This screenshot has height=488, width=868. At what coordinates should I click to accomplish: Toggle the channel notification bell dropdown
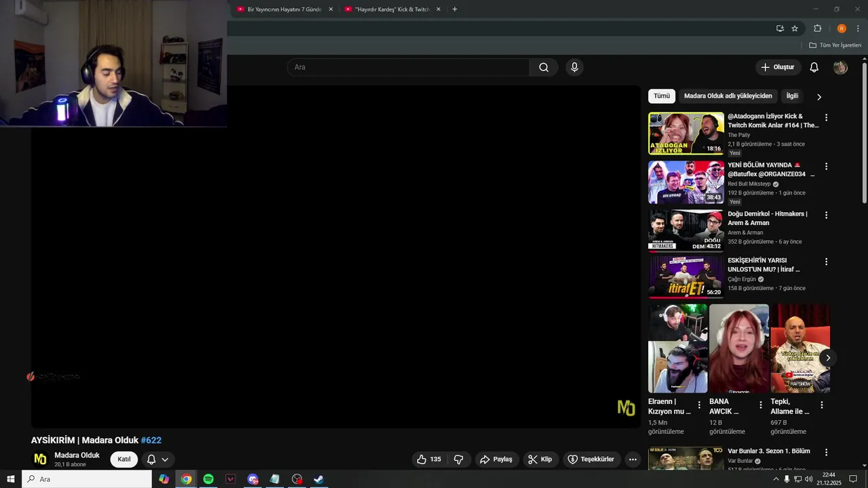[158, 459]
